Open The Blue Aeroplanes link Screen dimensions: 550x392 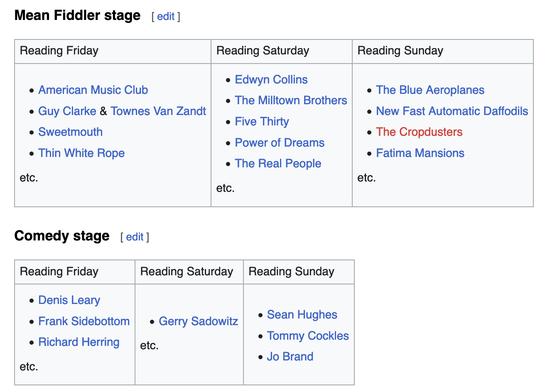(430, 90)
